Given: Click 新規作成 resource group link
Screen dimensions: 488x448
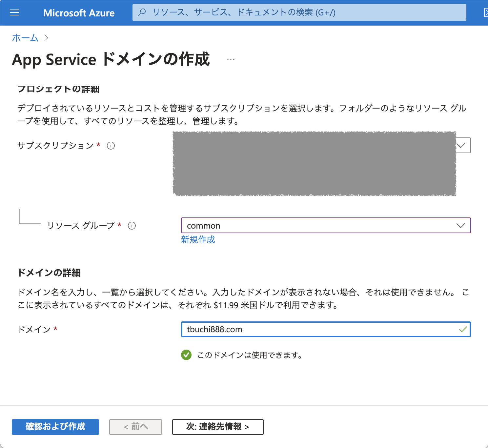Looking at the screenshot, I should point(198,239).
